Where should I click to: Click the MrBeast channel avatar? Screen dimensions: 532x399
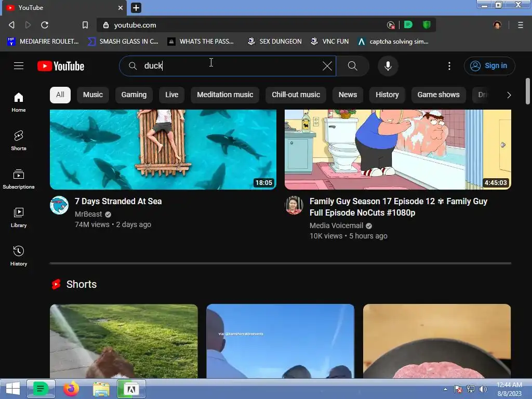[x=59, y=205]
